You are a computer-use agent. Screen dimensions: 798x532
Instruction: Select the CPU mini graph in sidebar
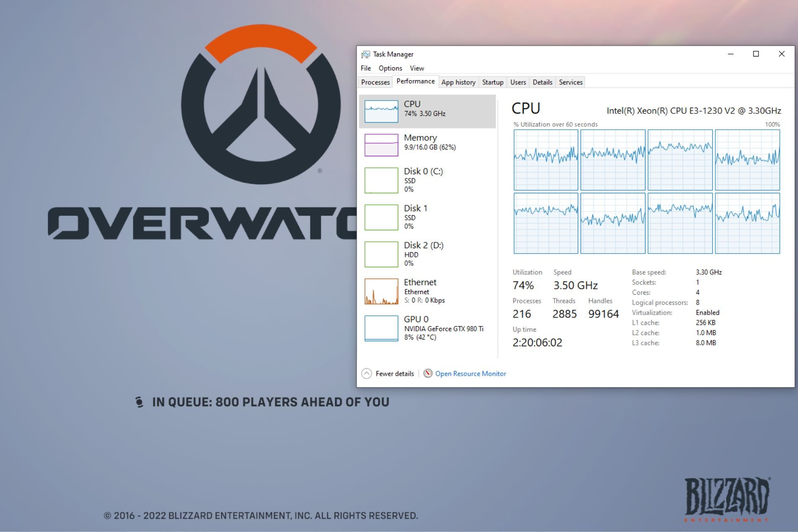[381, 111]
